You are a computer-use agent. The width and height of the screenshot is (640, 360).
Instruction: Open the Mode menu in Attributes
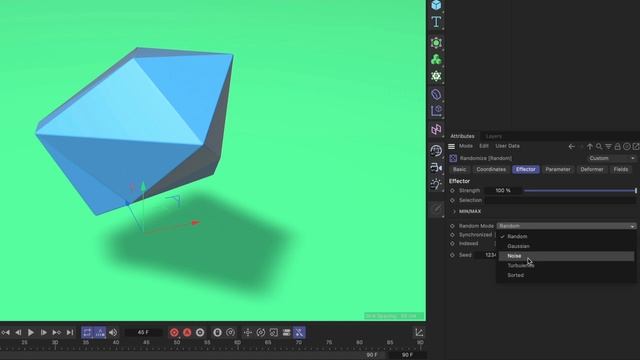click(466, 146)
